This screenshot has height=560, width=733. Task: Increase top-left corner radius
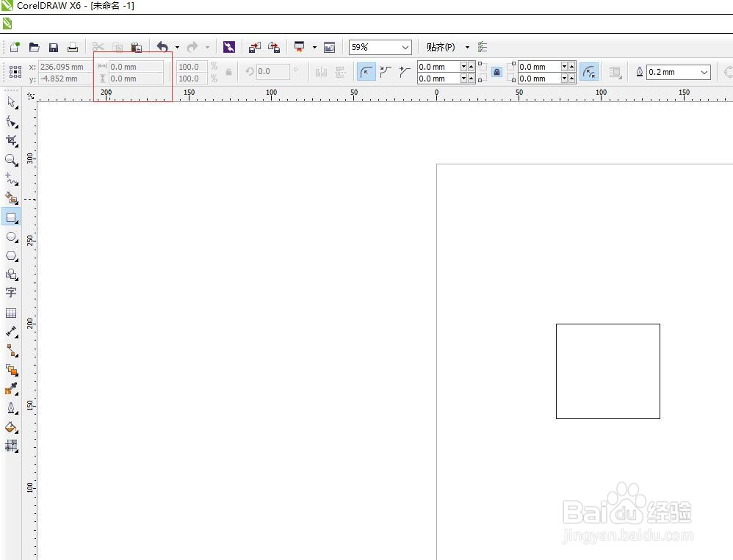coord(471,66)
